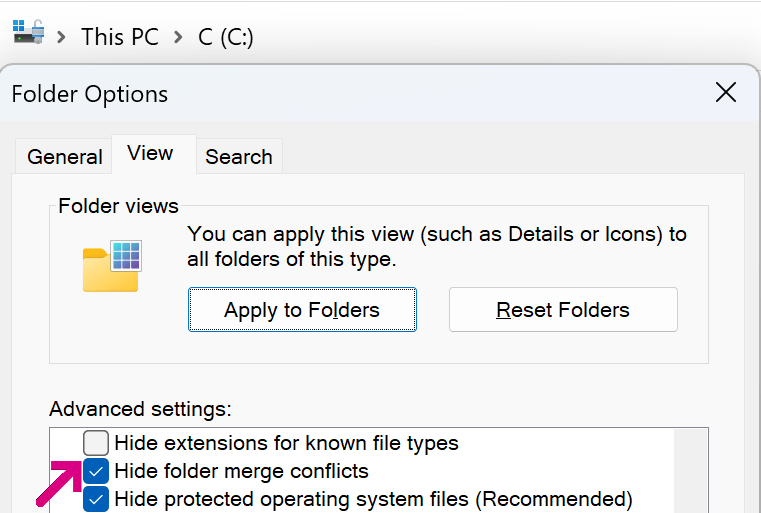The image size is (761, 513).
Task: Close the Folder Options dialog
Action: coord(726,93)
